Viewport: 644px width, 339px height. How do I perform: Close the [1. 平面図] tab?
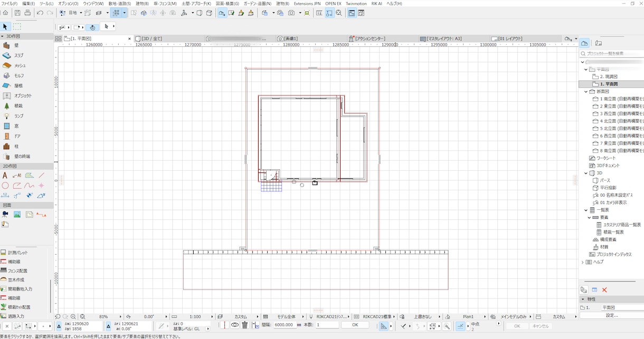coord(129,38)
